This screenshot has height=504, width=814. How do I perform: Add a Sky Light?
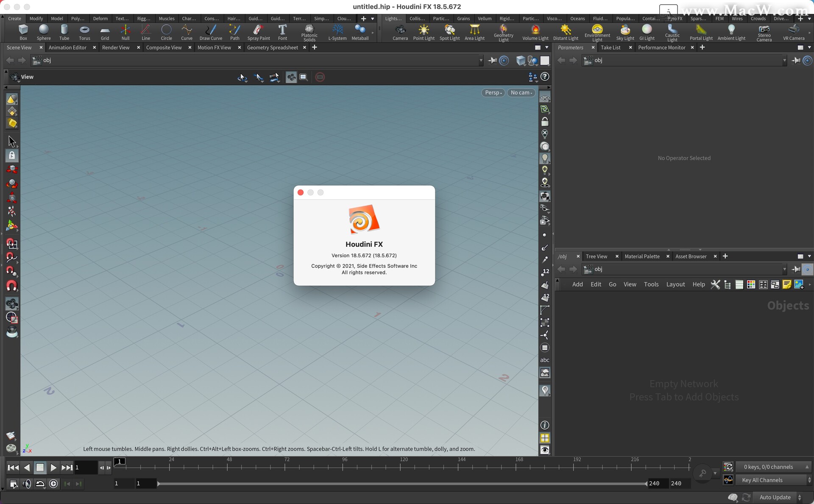(x=625, y=32)
